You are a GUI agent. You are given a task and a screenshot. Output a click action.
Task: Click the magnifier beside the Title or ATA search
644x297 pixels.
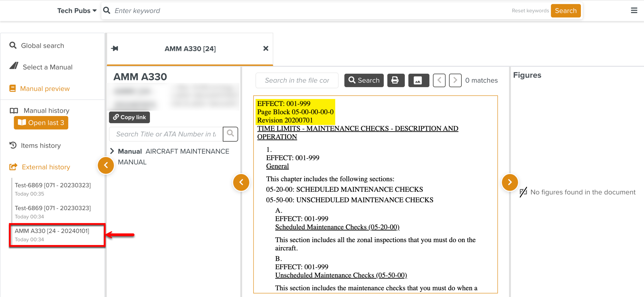230,134
